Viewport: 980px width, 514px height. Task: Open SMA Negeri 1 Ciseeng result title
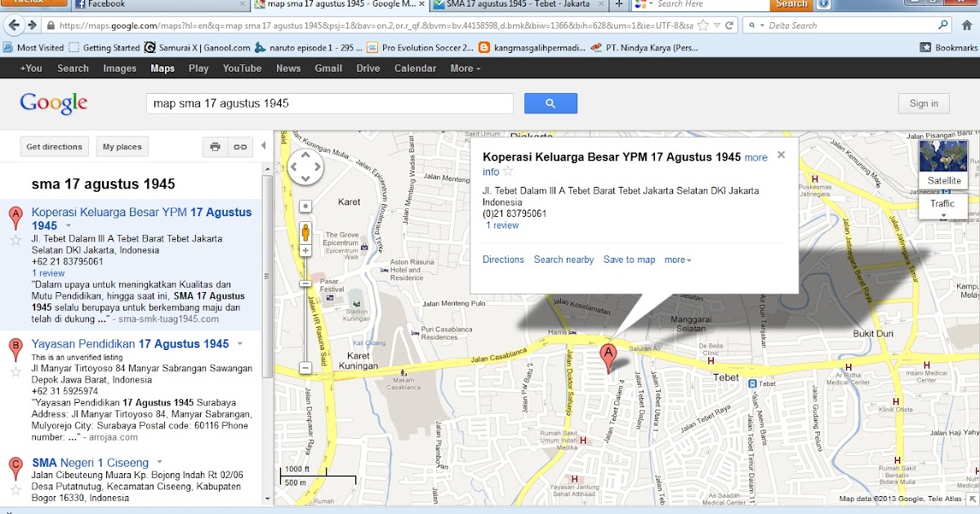[90, 463]
